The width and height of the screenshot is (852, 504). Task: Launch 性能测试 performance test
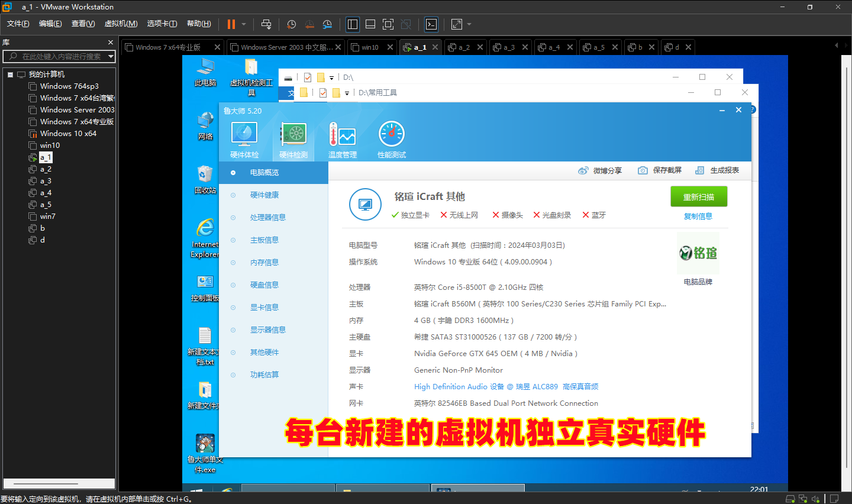point(392,140)
